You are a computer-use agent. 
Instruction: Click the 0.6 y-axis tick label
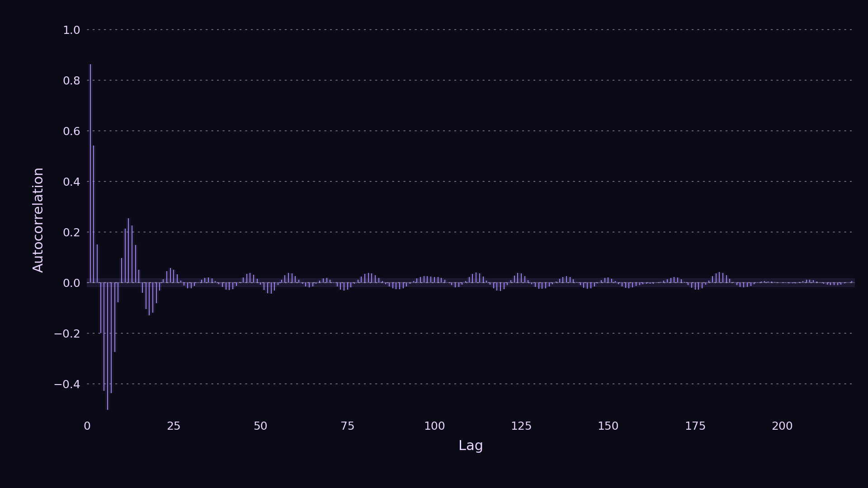pos(71,131)
